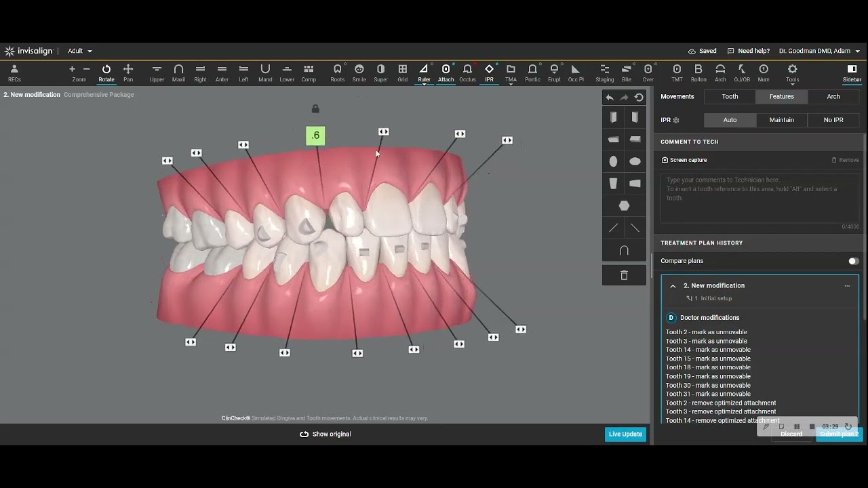Toggle the Smile view
Image resolution: width=868 pixels, height=488 pixels.
pos(359,73)
